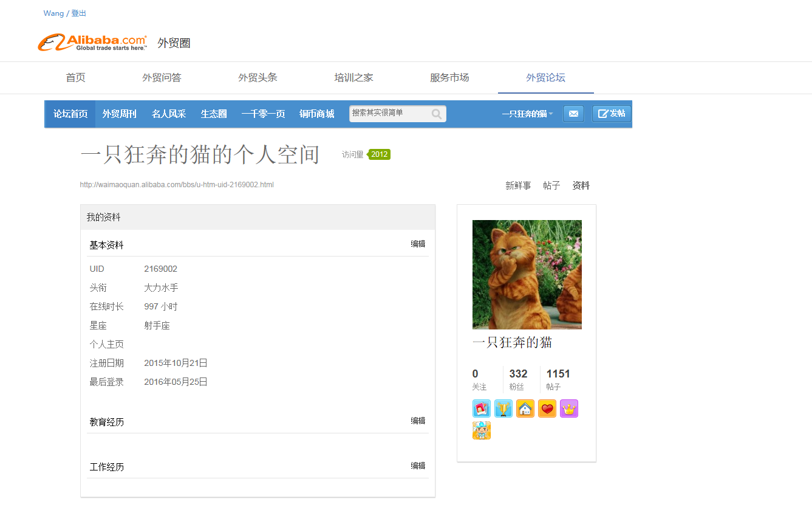Go to 论坛首页 in the blue bar
Screen dimensions: 812x510
pyautogui.click(x=70, y=114)
